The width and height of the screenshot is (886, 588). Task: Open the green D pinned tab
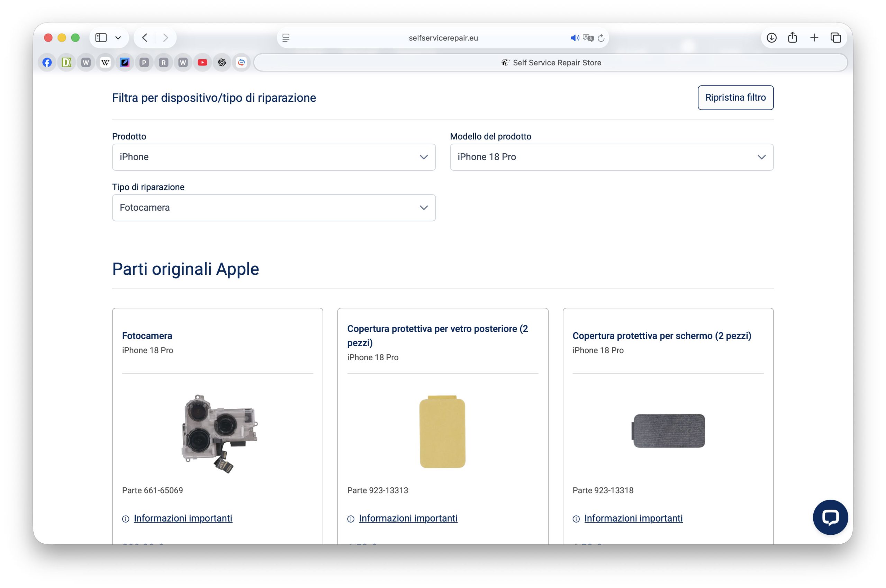pos(66,63)
